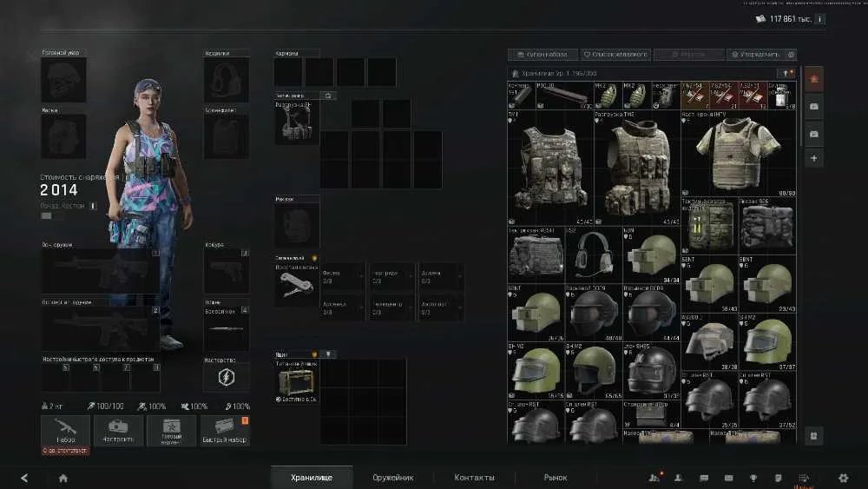Image resolution: width=868 pixels, height=489 pixels.
Task: Select the Разгрузка TM3 vest
Action: (x=637, y=168)
